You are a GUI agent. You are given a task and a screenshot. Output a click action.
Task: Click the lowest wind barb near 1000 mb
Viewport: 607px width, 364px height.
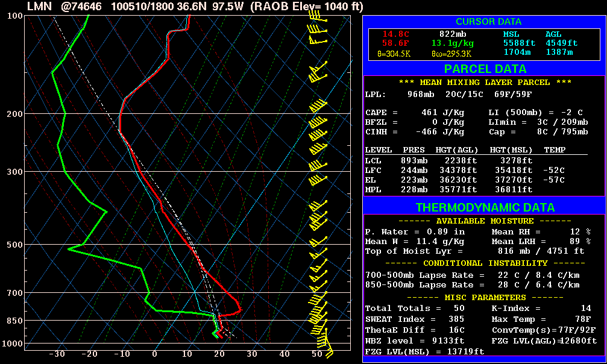click(x=326, y=350)
